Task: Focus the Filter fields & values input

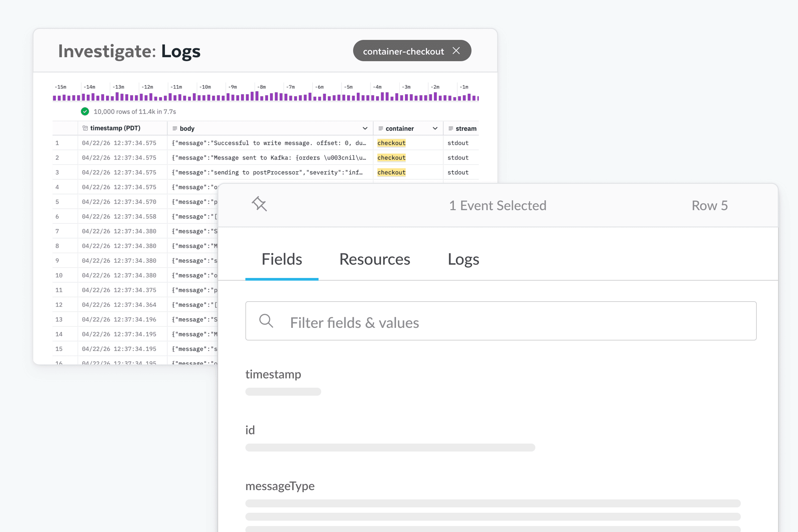Action: 501,321
